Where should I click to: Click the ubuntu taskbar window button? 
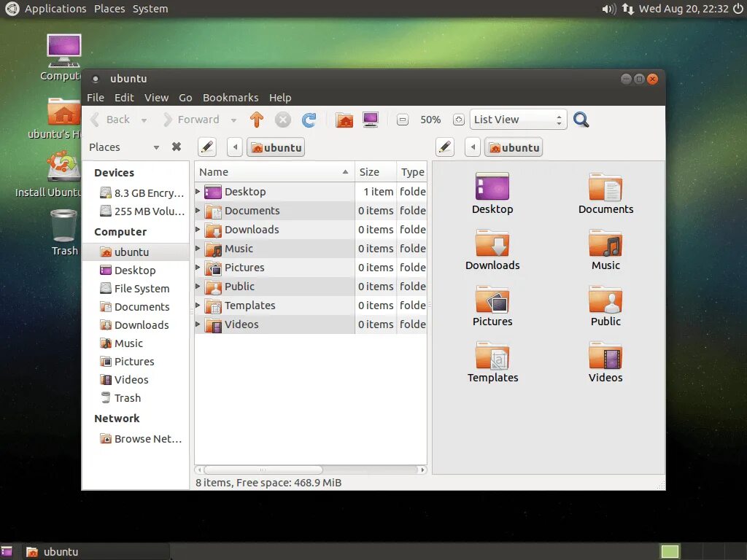point(97,551)
